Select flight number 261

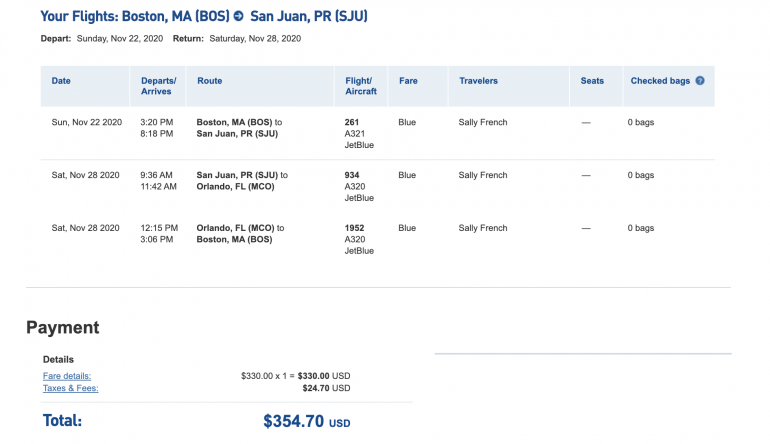[x=351, y=122]
